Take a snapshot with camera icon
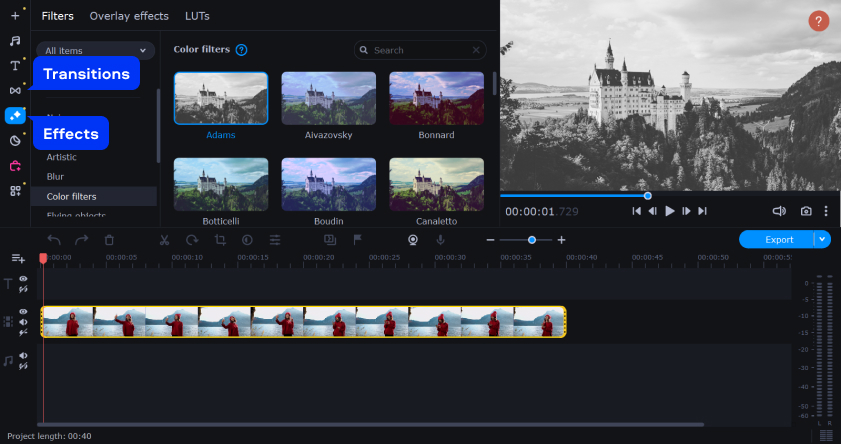 point(806,211)
